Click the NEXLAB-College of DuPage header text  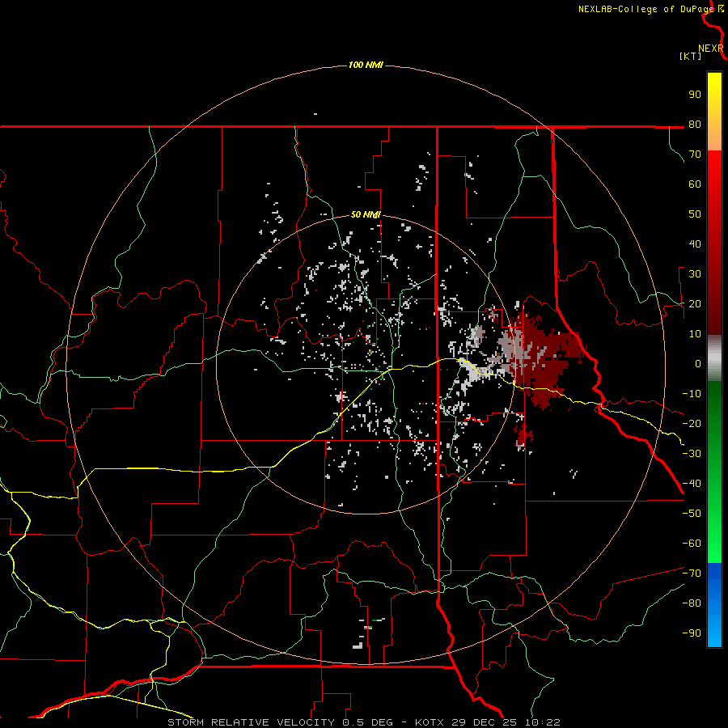coord(645,9)
